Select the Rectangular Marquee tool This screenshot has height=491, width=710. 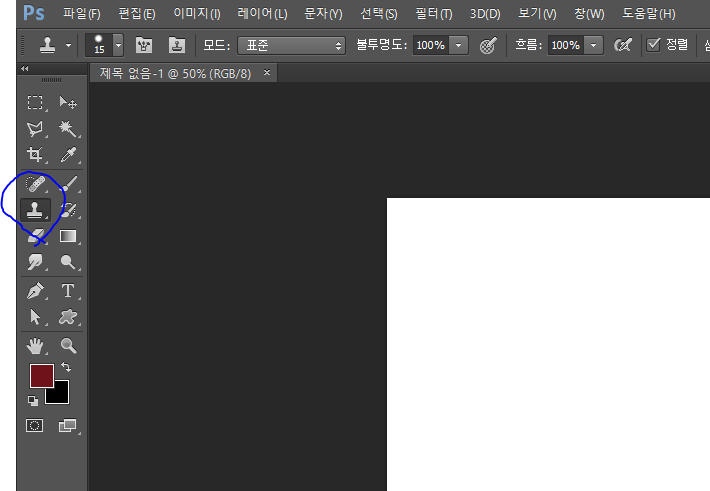[x=36, y=102]
